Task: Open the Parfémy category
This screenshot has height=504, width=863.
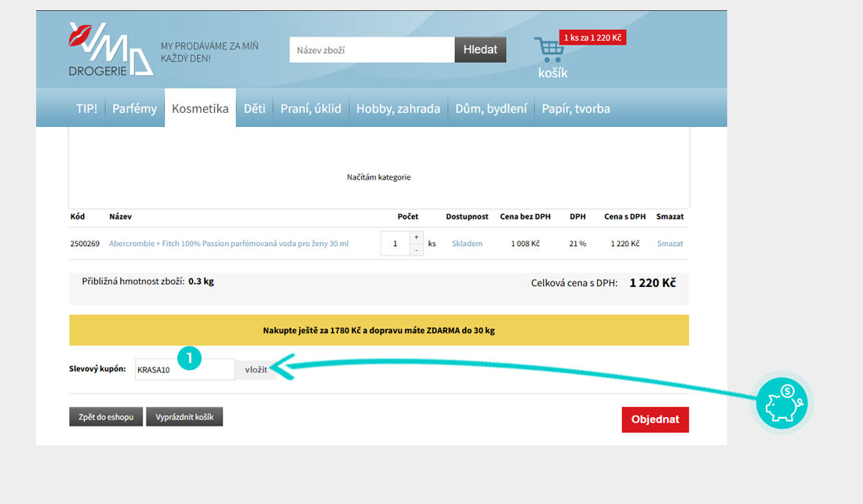Action: click(x=134, y=109)
